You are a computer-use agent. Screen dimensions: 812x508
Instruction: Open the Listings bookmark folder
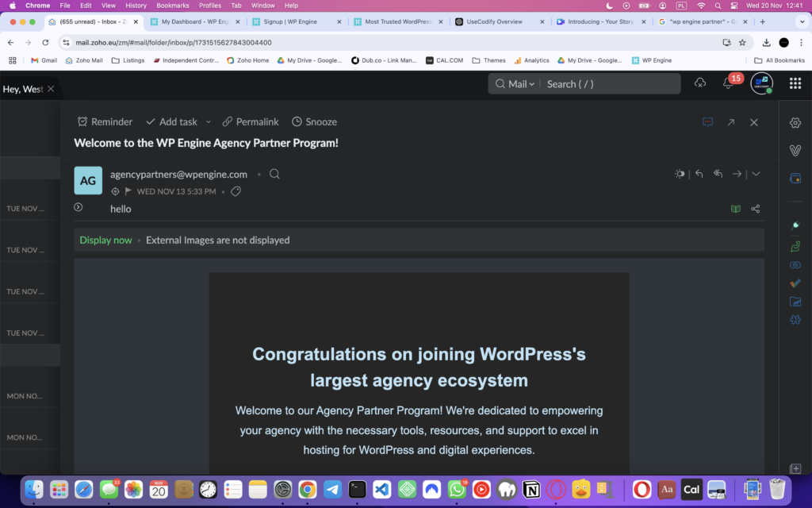[128, 60]
